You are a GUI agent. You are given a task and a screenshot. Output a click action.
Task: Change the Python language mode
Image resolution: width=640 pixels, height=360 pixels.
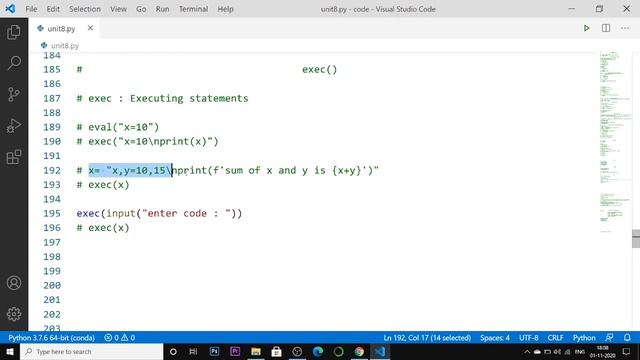click(x=584, y=338)
